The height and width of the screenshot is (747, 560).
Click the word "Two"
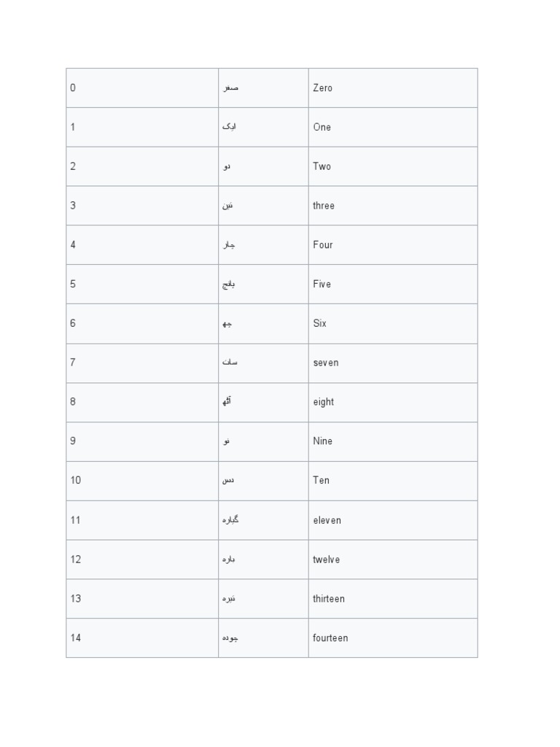[x=322, y=166]
